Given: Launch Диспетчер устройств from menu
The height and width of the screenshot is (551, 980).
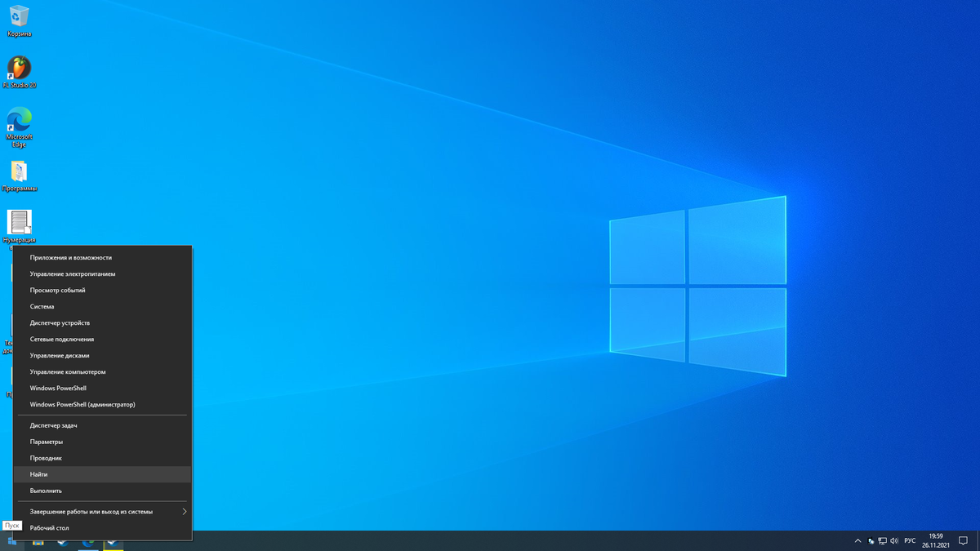Looking at the screenshot, I should pyautogui.click(x=103, y=323).
